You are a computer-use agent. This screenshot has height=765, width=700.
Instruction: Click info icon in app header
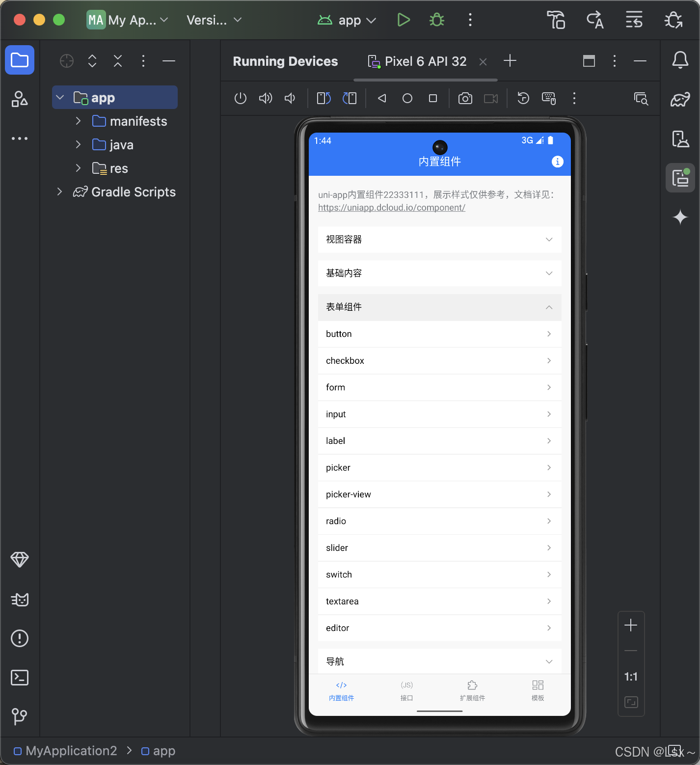[558, 162]
